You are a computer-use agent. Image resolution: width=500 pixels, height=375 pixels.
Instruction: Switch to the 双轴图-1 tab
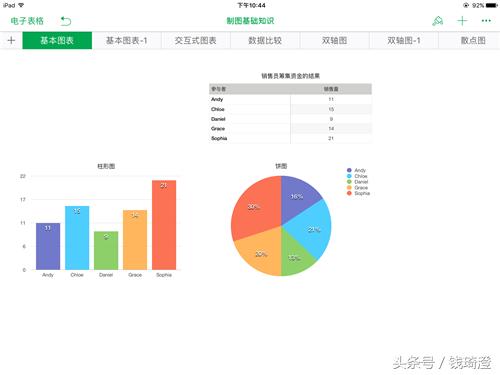(404, 40)
